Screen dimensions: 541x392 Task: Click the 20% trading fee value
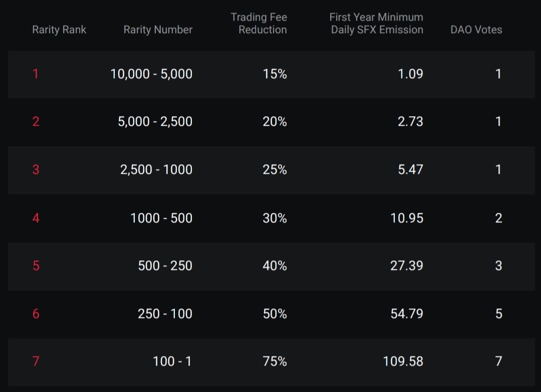click(x=275, y=121)
